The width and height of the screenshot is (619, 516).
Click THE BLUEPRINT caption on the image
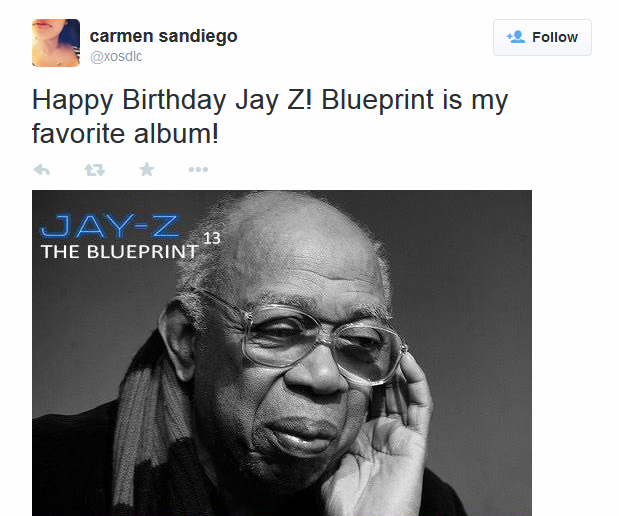point(119,252)
